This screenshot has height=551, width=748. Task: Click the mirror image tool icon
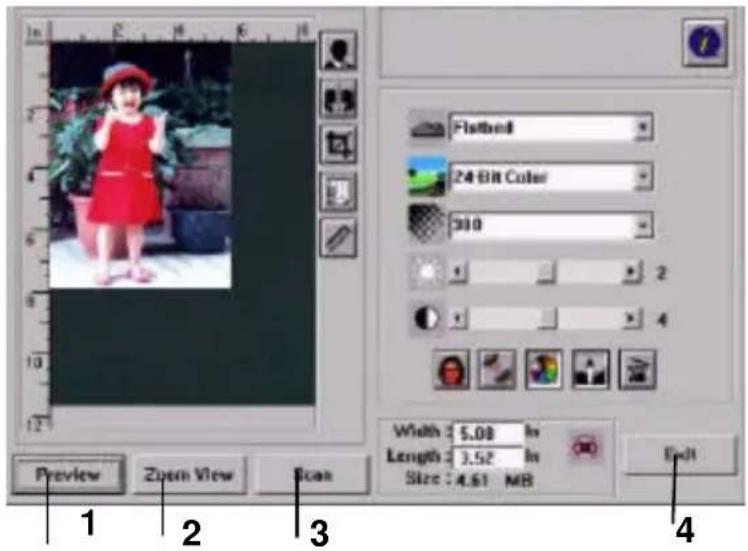(x=338, y=98)
